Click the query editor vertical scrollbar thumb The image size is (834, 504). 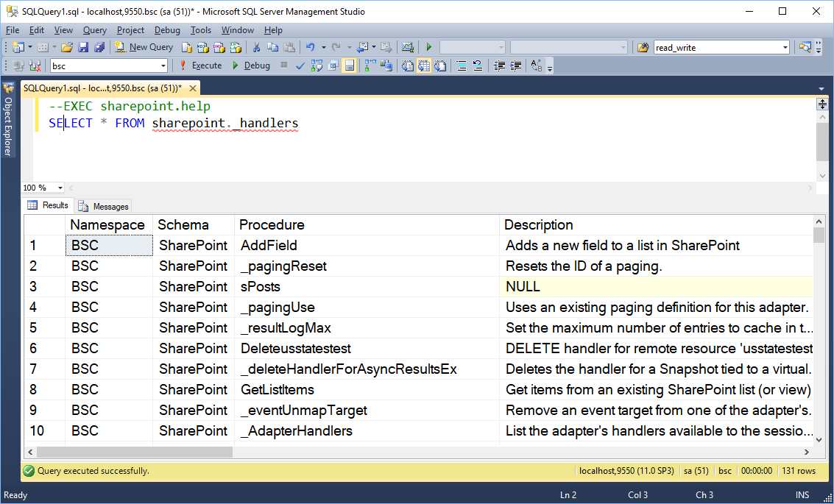(x=822, y=141)
